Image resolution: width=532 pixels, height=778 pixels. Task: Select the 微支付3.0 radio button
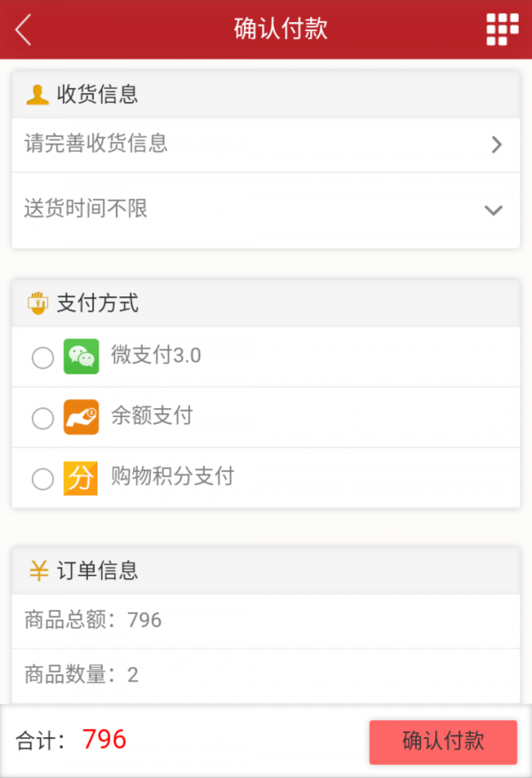(43, 358)
